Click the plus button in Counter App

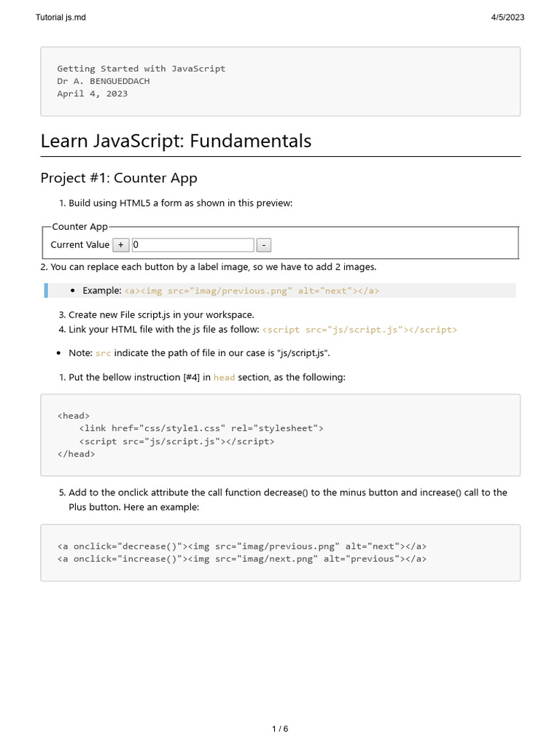(x=121, y=245)
